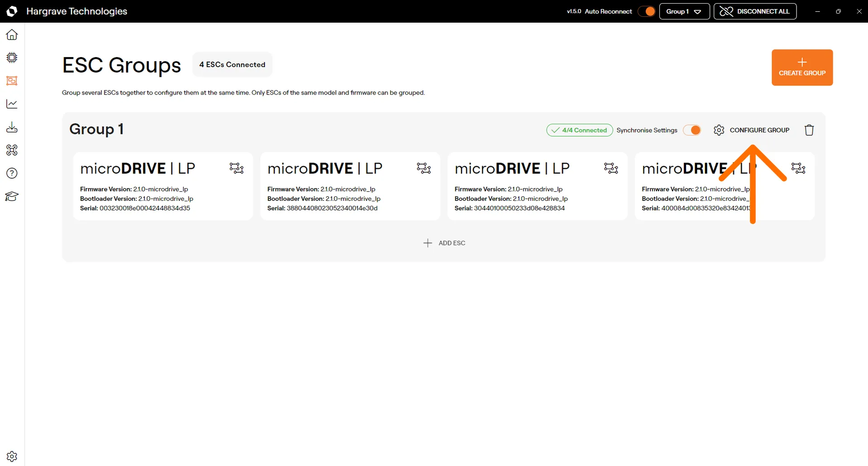This screenshot has height=466, width=868.
Task: Click group icon on serial 30440100 card
Action: coord(611,168)
